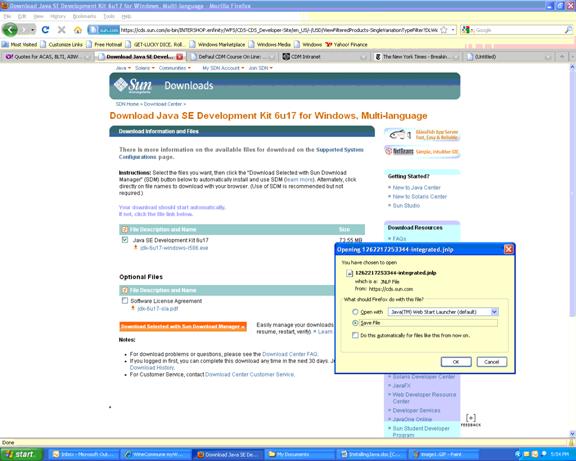This screenshot has height=461, width=576.
Task: Click the green Back arrow button
Action: (10, 30)
